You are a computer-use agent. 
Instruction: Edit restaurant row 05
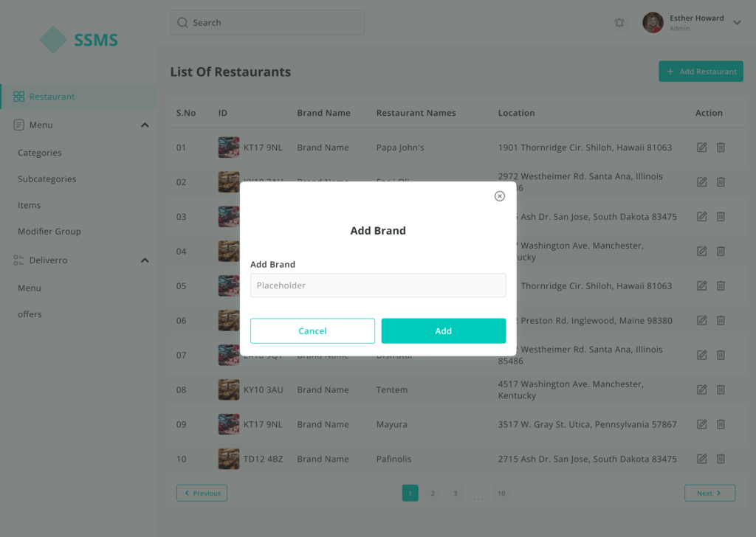pos(702,286)
